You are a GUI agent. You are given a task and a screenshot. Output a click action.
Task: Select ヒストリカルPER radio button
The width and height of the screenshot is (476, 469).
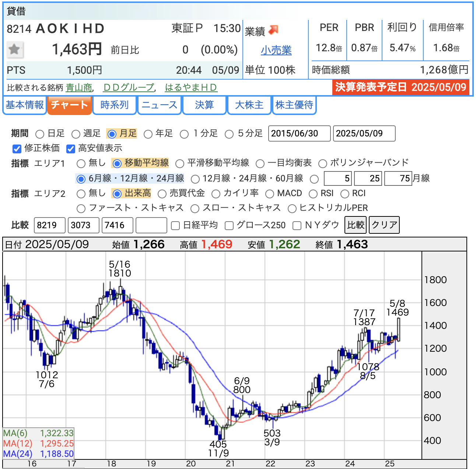click(x=292, y=209)
